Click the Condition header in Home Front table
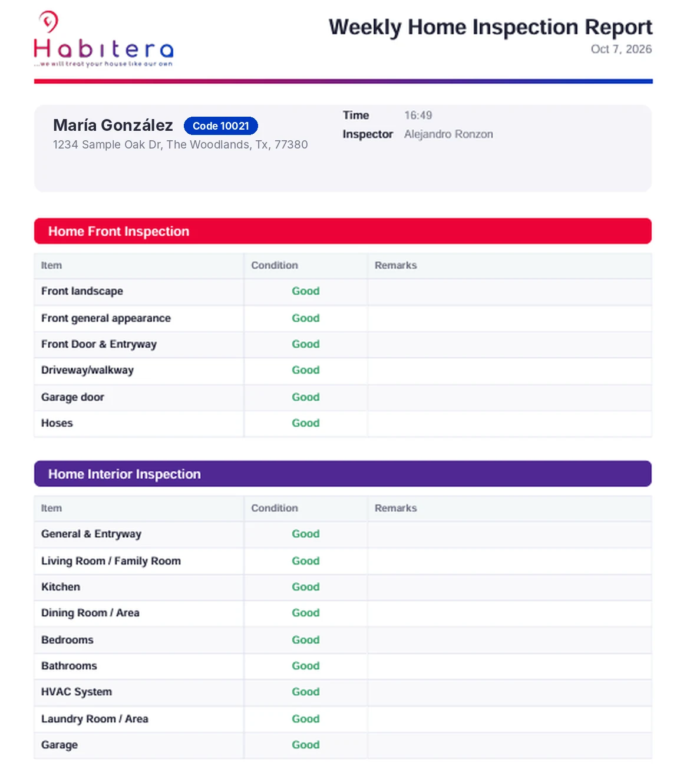The image size is (700, 772). (275, 265)
